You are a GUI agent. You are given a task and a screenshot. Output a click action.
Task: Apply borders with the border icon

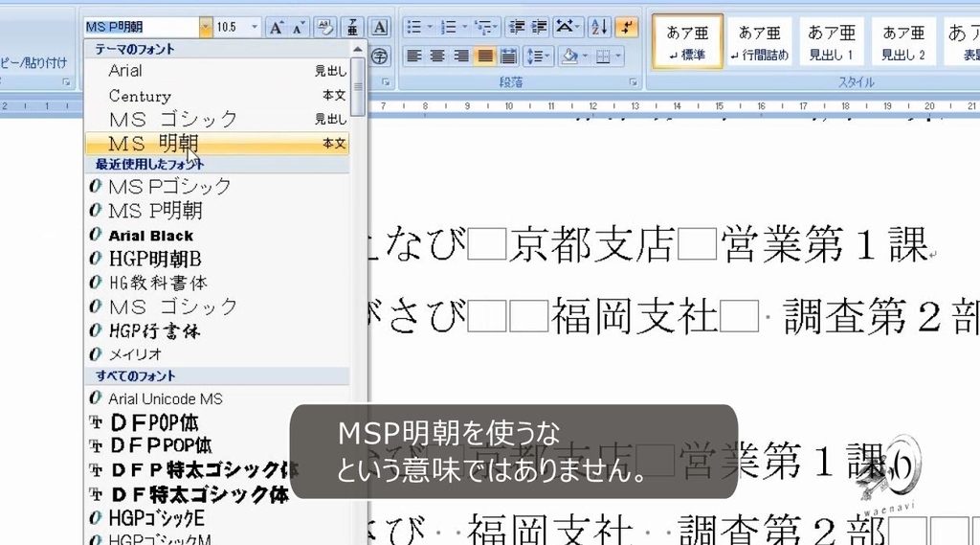click(x=603, y=57)
